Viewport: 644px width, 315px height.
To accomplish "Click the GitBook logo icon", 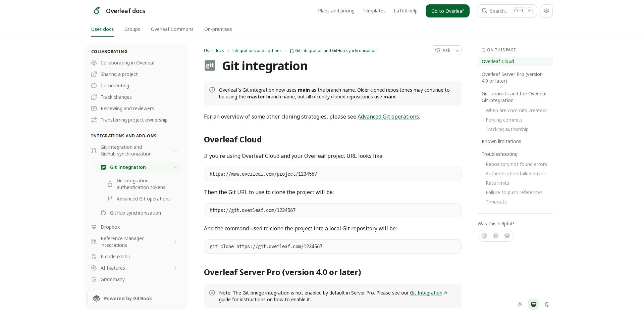I will pos(97,299).
